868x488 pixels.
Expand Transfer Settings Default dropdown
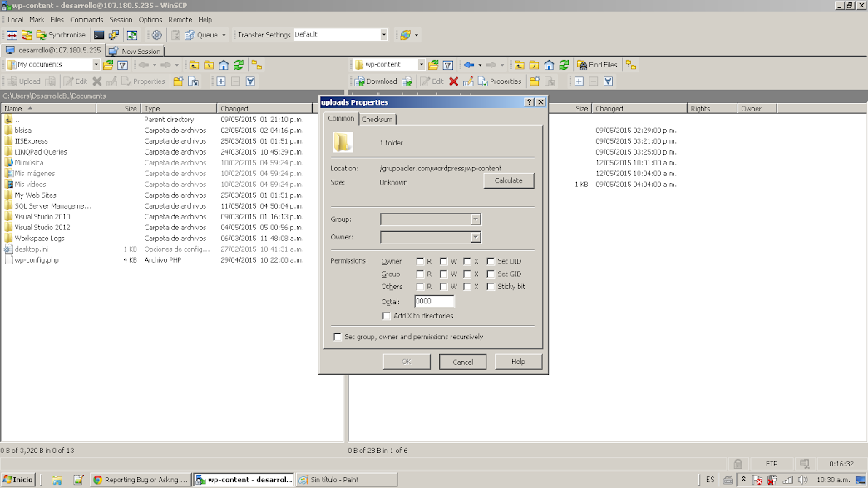click(383, 35)
